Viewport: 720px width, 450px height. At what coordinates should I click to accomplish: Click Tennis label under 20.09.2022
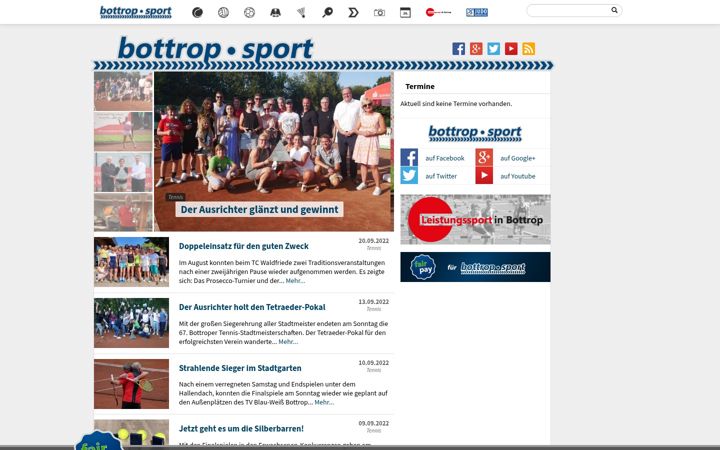[x=374, y=248]
